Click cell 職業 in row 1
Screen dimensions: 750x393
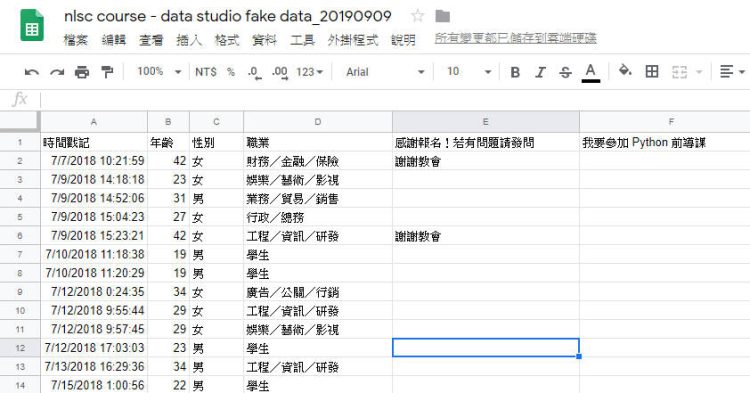[318, 142]
